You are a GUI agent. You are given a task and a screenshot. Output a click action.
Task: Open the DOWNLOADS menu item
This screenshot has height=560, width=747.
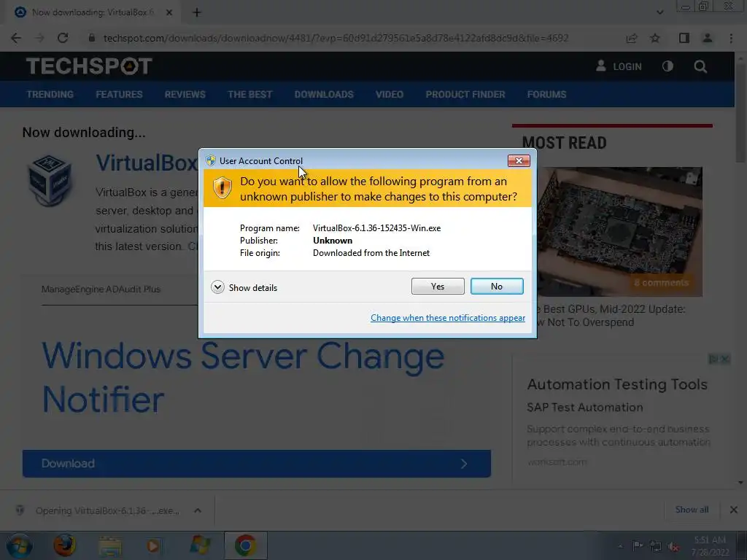[x=324, y=94]
